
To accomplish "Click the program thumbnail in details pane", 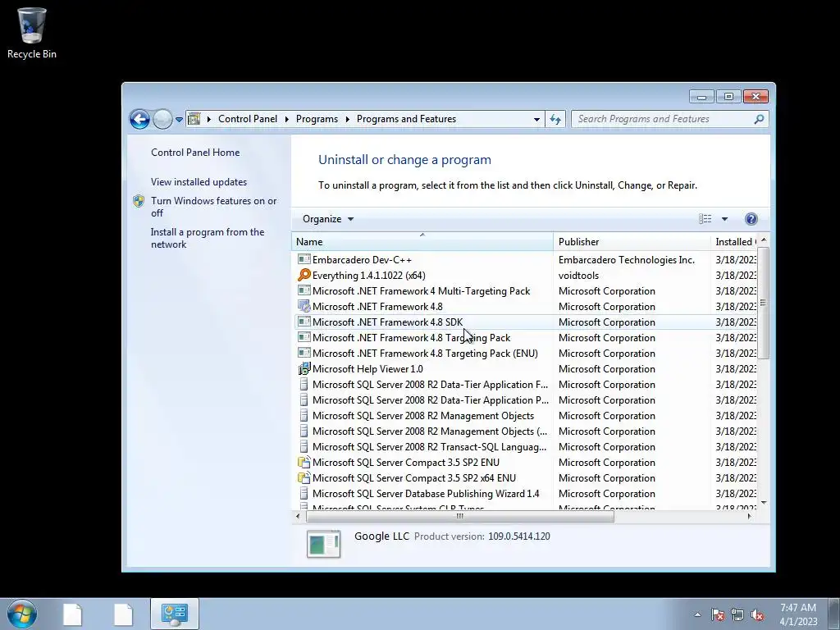I will point(323,544).
